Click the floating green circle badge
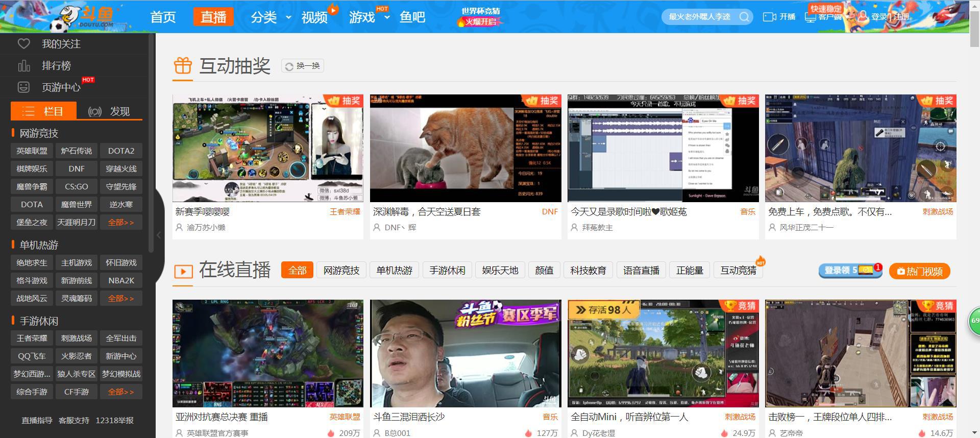 click(x=974, y=321)
